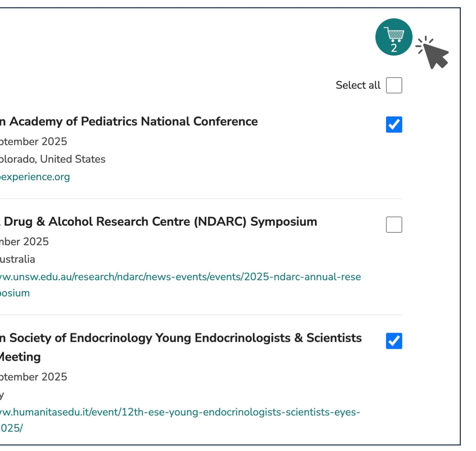Deselect the Society of Endocrinology meeting checkbox
The width and height of the screenshot is (476, 451).
point(394,341)
